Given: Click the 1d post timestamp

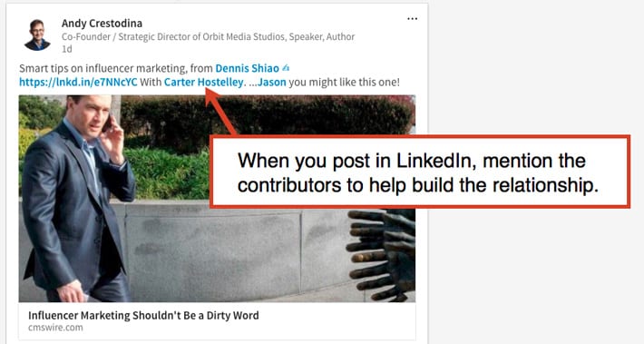Looking at the screenshot, I should [x=66, y=49].
